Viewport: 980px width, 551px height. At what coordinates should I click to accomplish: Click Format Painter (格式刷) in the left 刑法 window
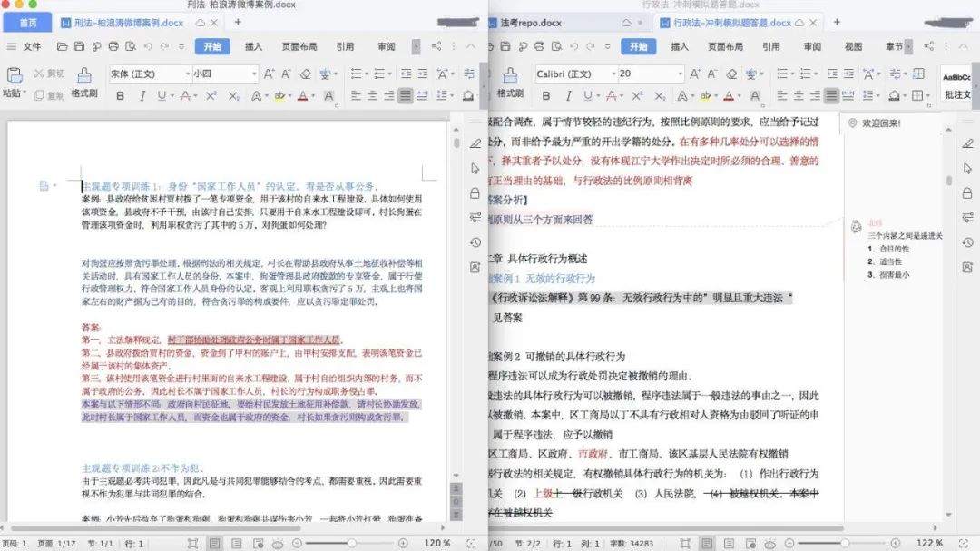[84, 84]
